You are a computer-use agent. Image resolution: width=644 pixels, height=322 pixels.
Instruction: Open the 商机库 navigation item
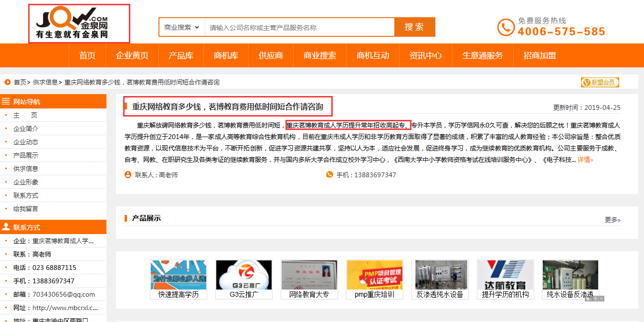coord(226,55)
